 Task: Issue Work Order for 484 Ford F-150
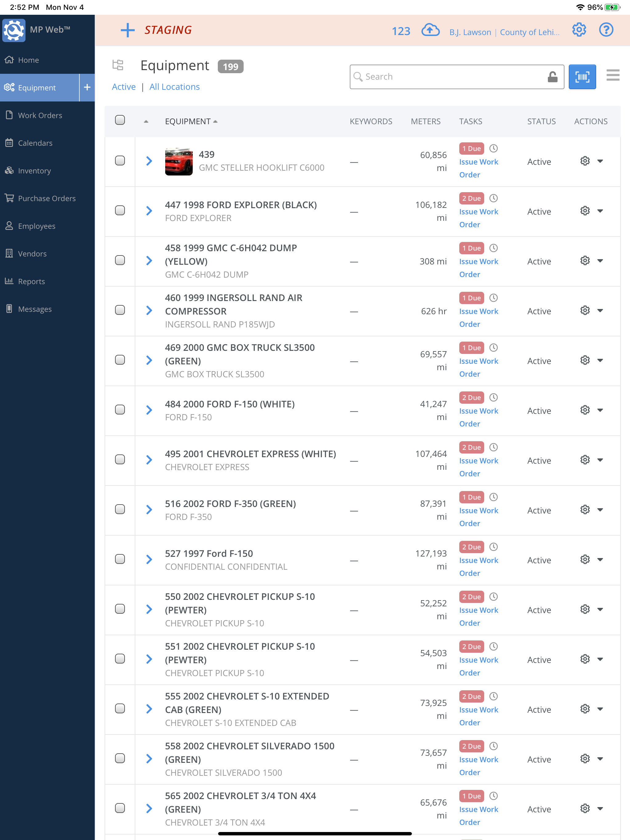(x=478, y=417)
